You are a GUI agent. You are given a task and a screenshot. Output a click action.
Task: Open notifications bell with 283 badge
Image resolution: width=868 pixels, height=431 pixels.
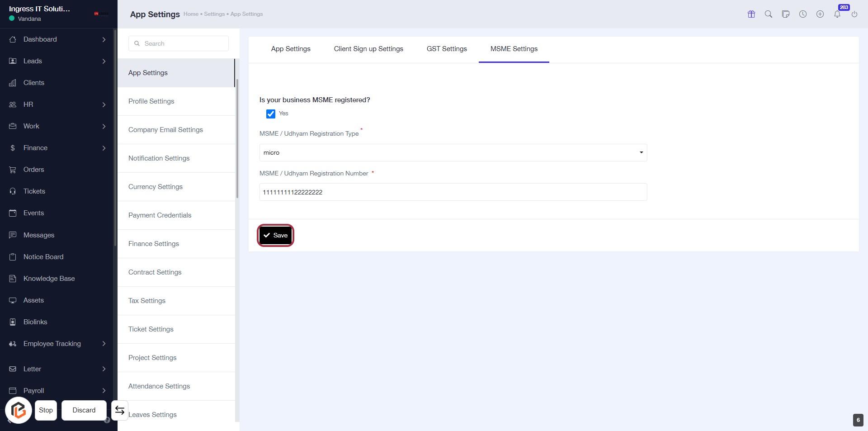837,14
